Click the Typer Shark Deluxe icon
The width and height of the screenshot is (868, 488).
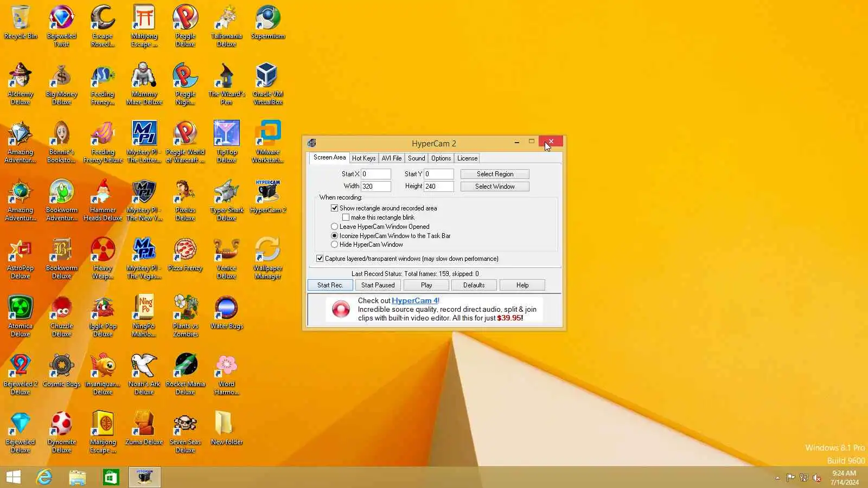coord(227,200)
